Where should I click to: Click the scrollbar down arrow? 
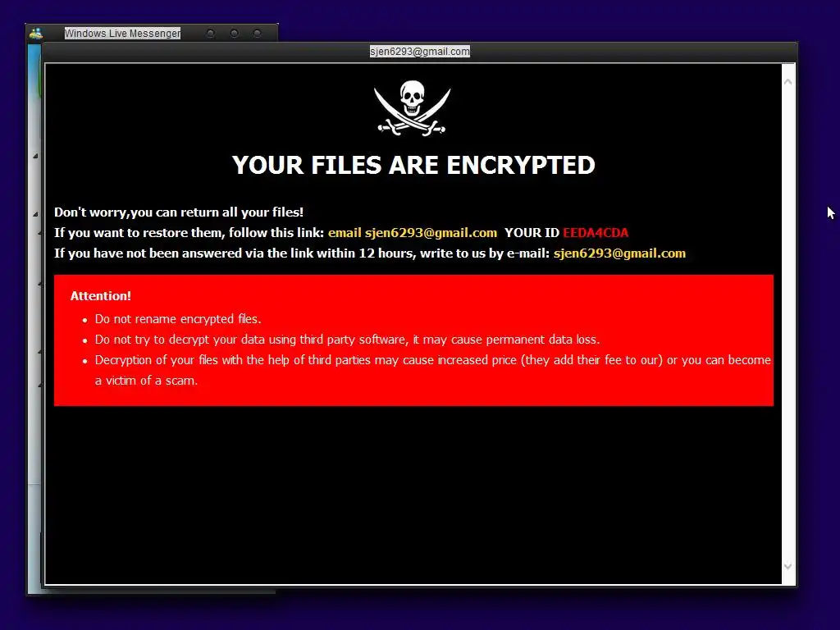788,566
